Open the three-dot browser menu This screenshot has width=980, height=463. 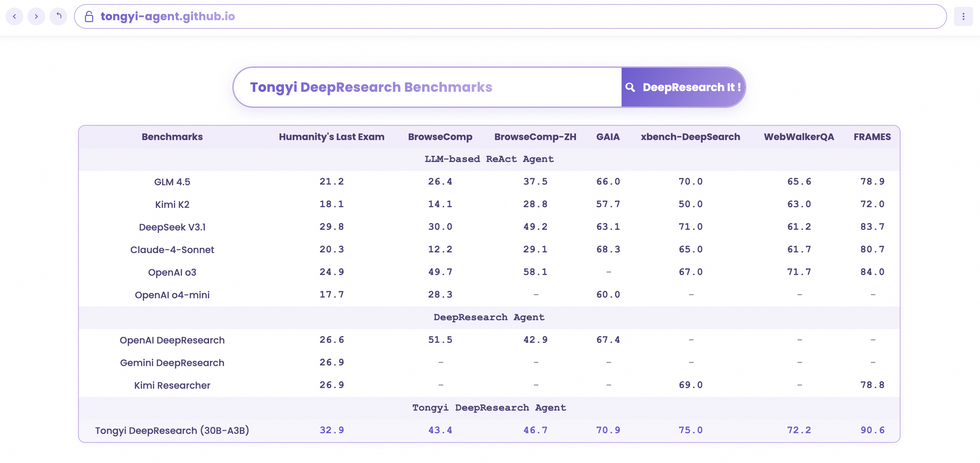coord(964,16)
